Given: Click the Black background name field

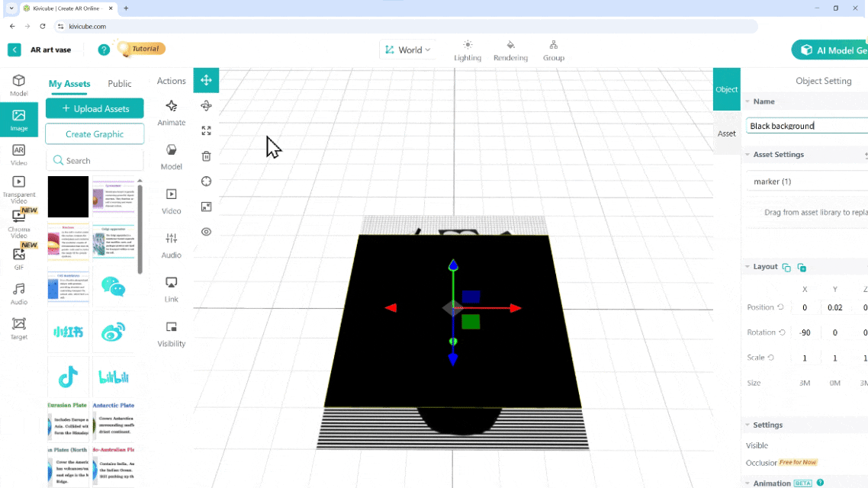Looking at the screenshot, I should click(x=805, y=126).
